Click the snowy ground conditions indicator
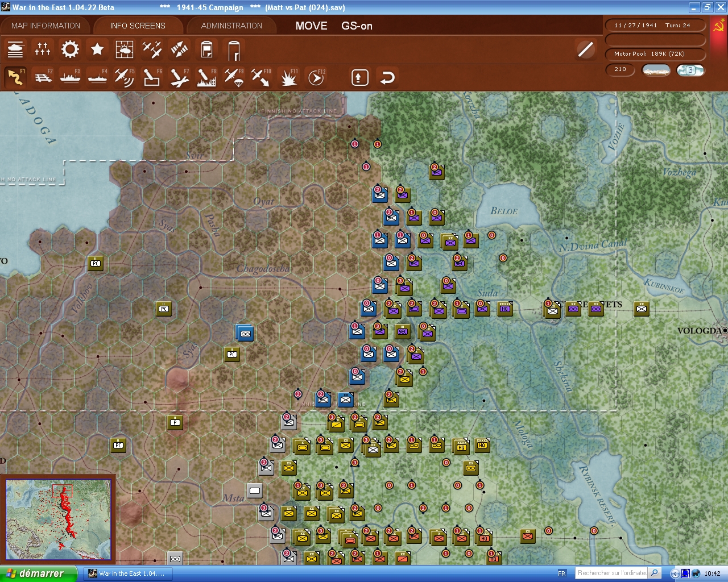728x582 pixels. pos(656,70)
